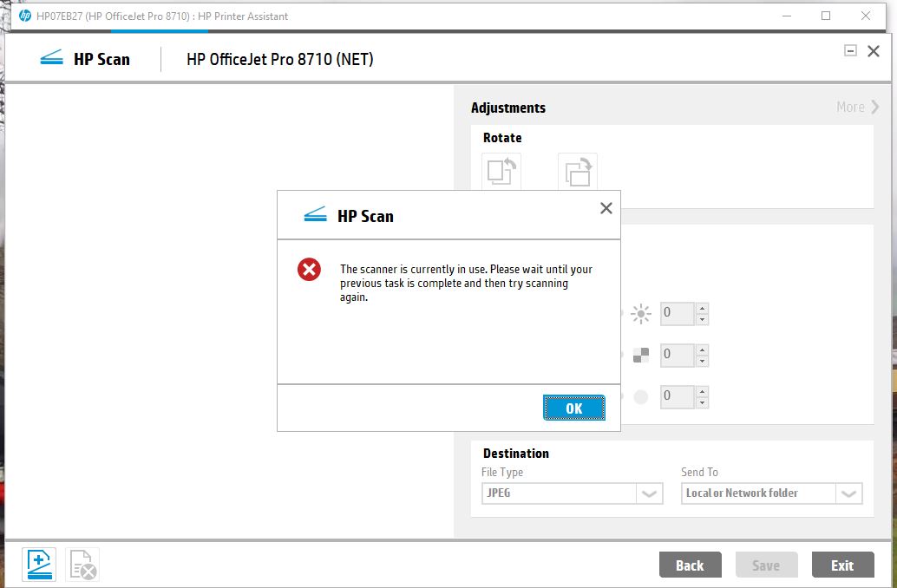
Task: Close the HP Scan panel
Action: point(874,51)
